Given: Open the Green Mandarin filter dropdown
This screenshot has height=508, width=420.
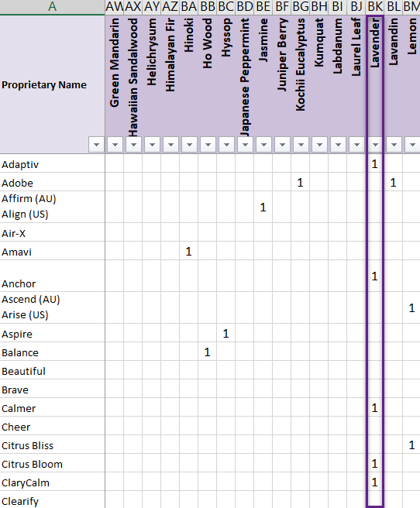Looking at the screenshot, I should tap(115, 145).
